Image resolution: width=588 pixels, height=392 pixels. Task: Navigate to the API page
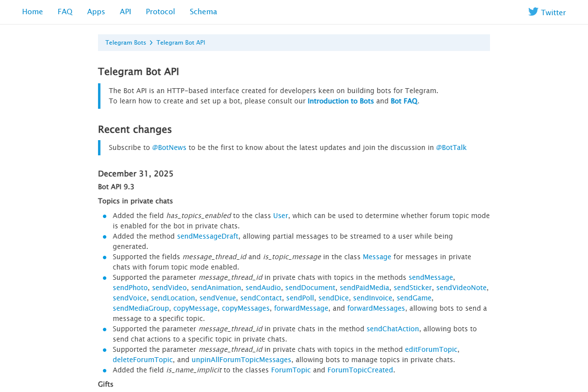pyautogui.click(x=125, y=11)
